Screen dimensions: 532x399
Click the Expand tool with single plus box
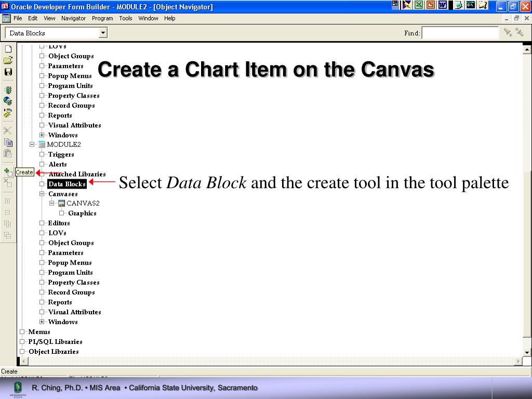point(8,201)
